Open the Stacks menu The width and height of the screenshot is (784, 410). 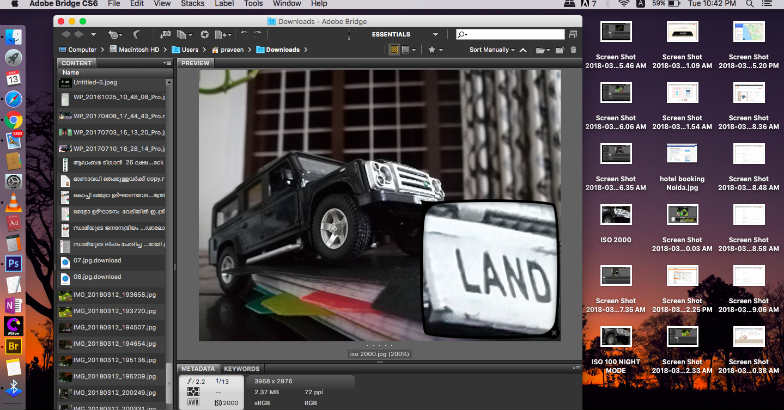pyautogui.click(x=192, y=4)
